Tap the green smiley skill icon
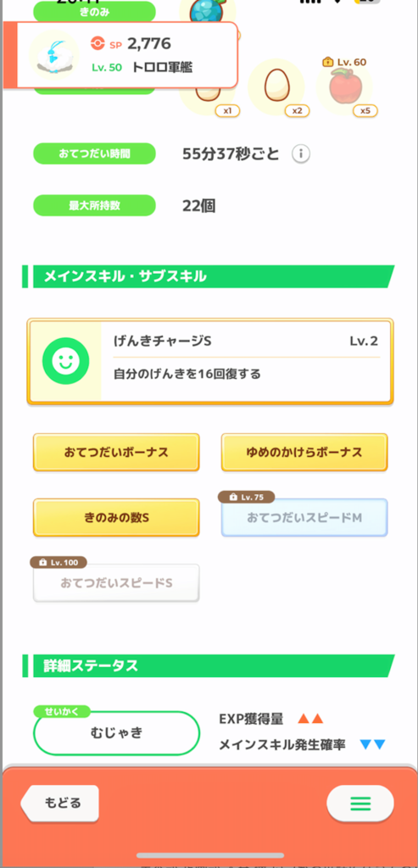Screen dimensions: 418x868 (66, 362)
